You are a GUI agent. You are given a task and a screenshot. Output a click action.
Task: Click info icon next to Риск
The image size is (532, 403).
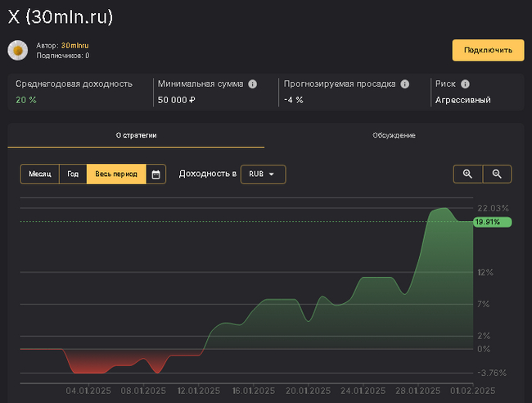[x=465, y=84]
